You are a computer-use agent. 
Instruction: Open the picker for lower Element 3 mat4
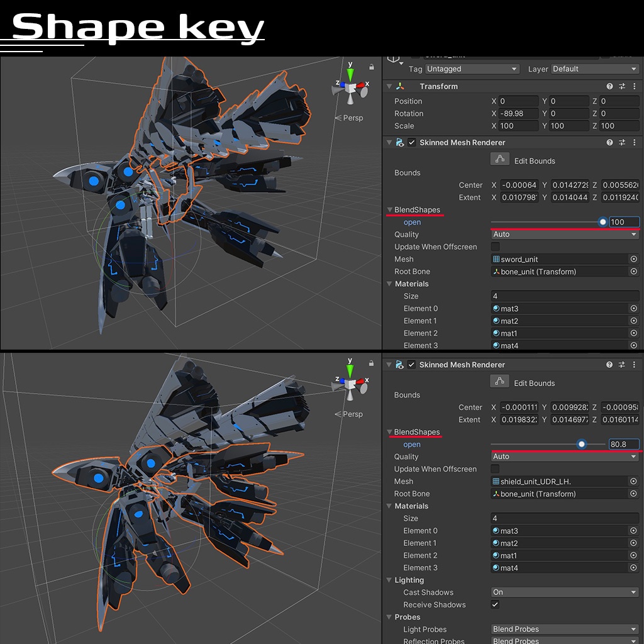[x=633, y=568]
